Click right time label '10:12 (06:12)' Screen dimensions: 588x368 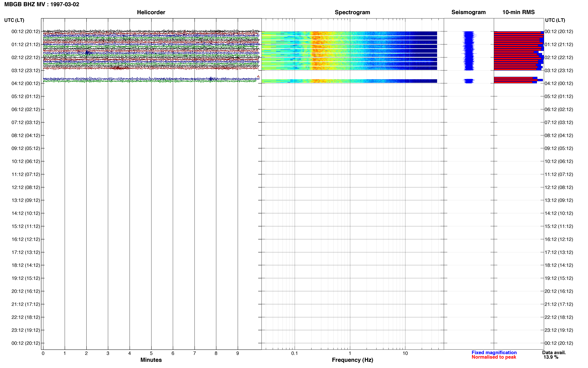click(559, 161)
